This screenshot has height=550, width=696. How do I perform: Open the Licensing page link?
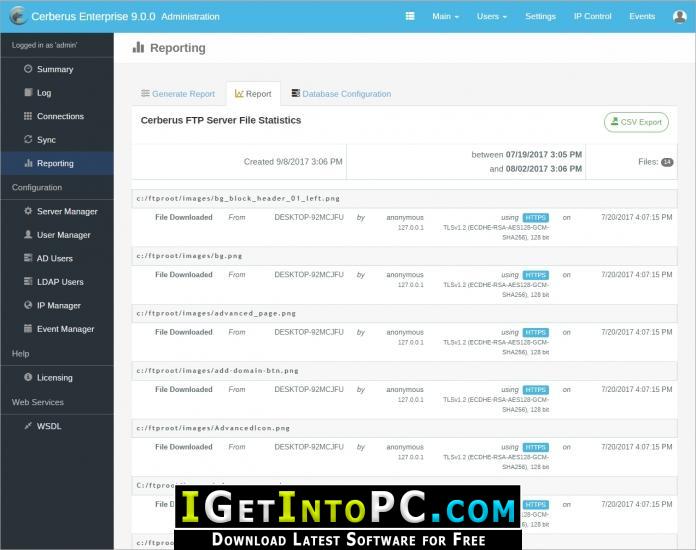(x=55, y=377)
